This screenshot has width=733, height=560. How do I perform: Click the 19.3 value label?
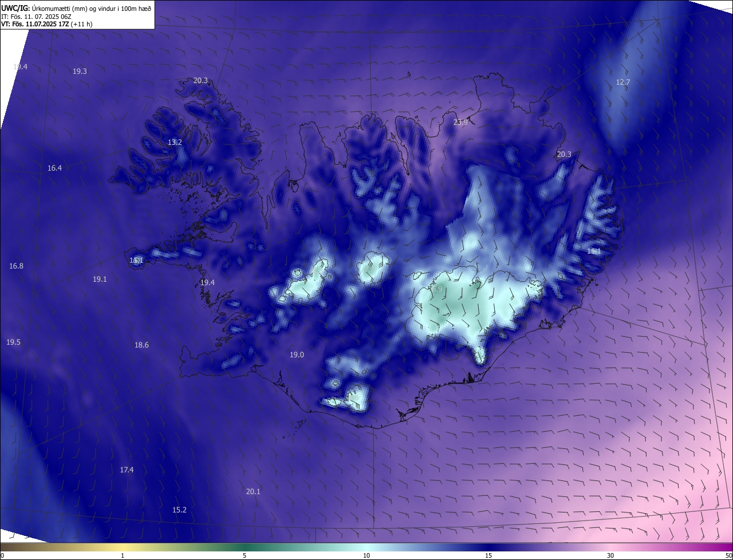(80, 72)
